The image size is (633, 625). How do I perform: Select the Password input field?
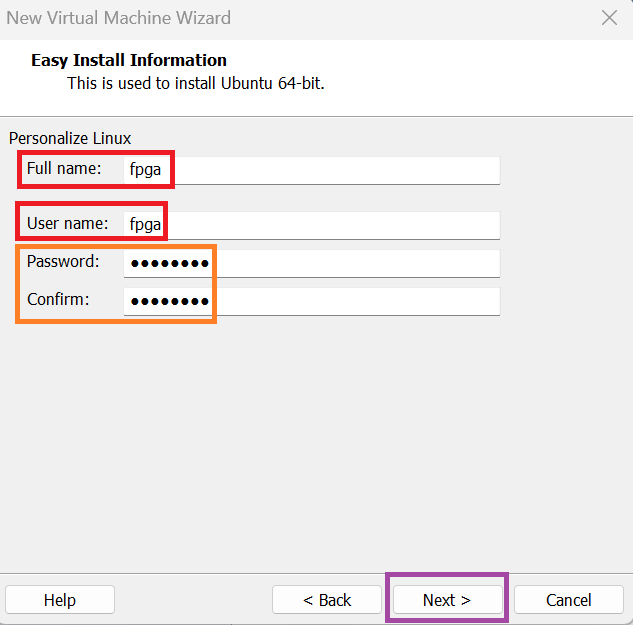[x=312, y=263]
